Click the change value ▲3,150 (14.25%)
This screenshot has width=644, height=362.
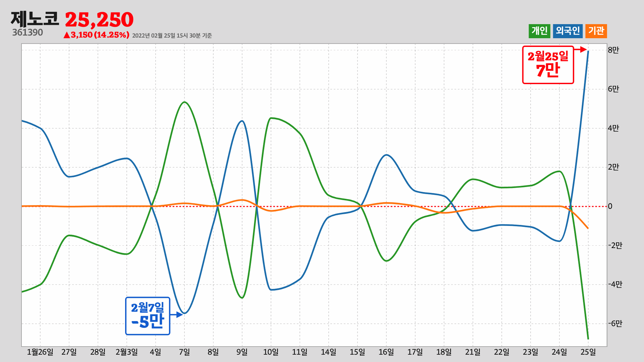coord(96,35)
